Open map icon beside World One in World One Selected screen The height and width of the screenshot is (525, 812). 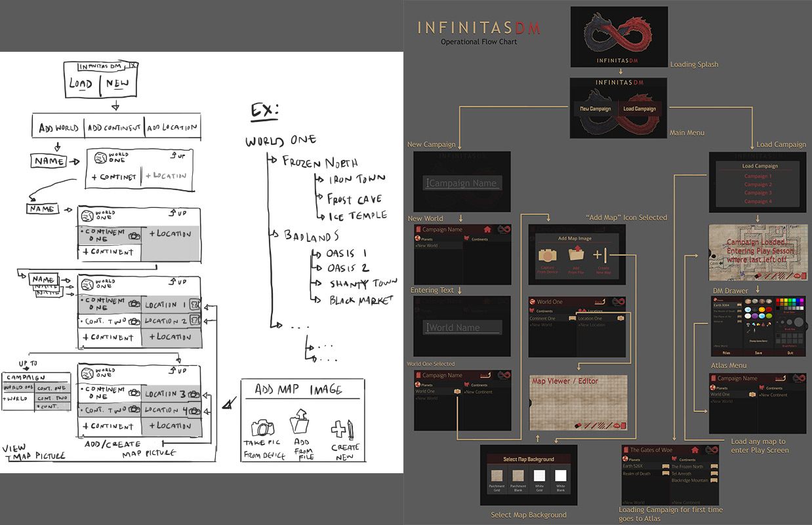click(x=457, y=392)
